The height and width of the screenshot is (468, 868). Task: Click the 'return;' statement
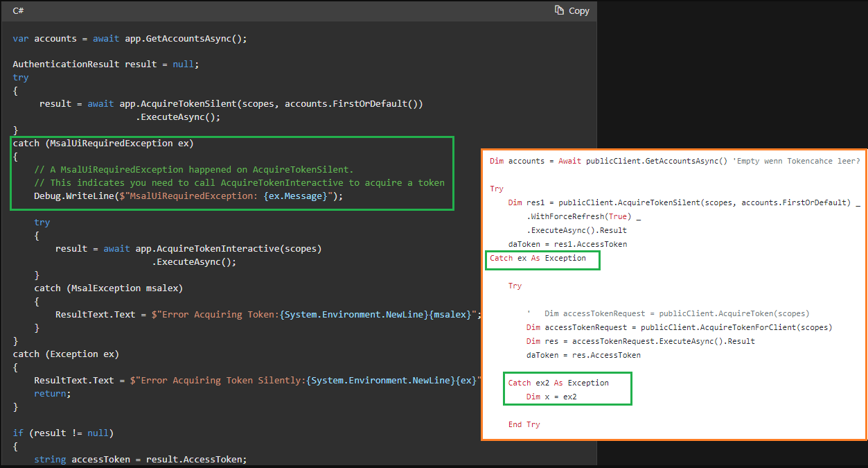tap(53, 393)
